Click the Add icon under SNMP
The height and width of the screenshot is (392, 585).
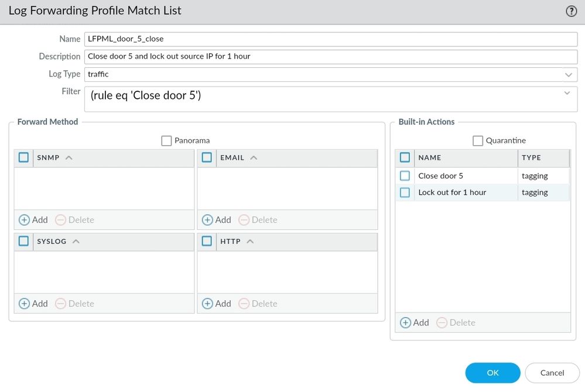point(25,220)
